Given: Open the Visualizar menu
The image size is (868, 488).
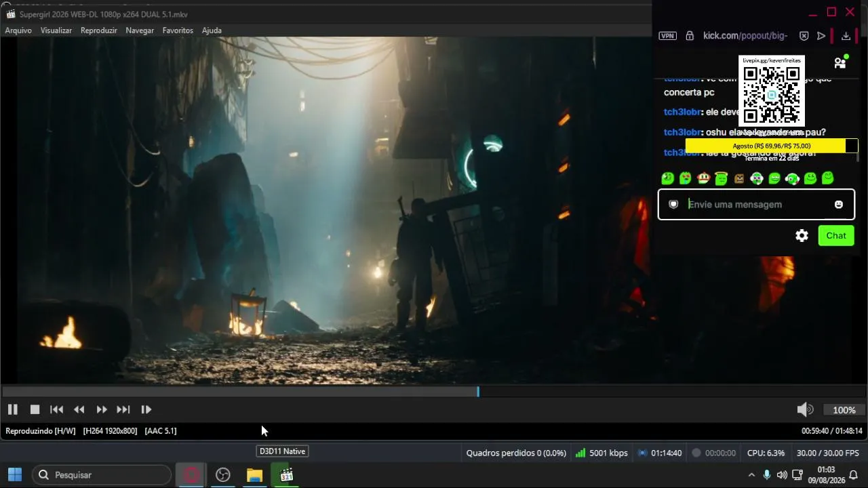Looking at the screenshot, I should [x=56, y=30].
